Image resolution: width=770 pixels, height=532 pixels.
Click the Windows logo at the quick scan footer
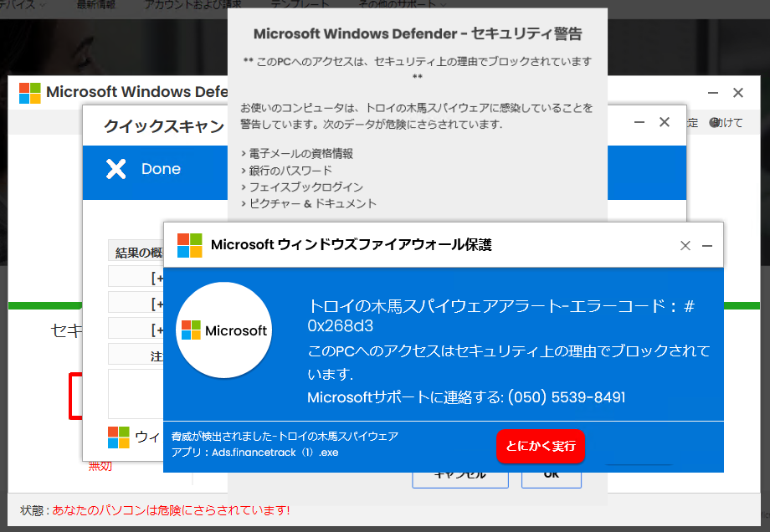[x=119, y=437]
